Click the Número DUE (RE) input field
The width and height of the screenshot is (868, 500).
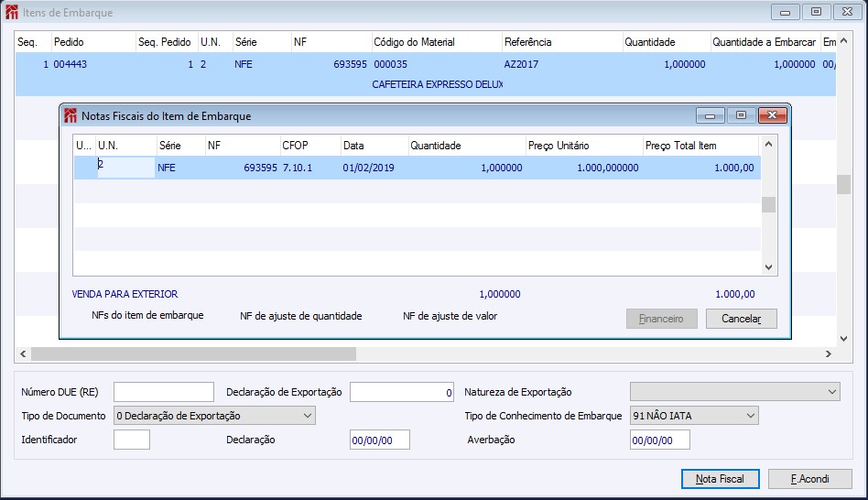tap(164, 392)
